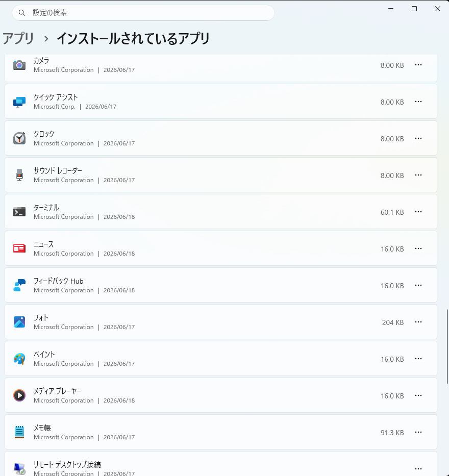Click the サウンド レコーダー microphone icon
The image size is (449, 476).
click(19, 175)
